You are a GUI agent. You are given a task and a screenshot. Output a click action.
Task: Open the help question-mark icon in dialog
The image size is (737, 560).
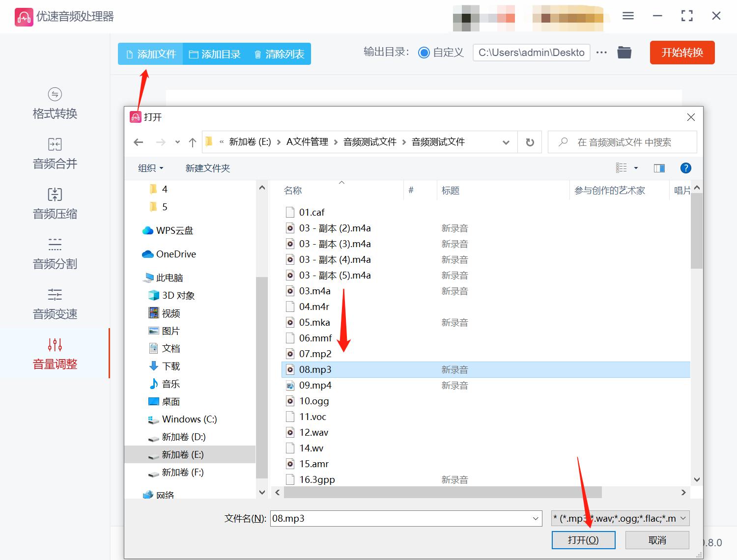point(685,168)
